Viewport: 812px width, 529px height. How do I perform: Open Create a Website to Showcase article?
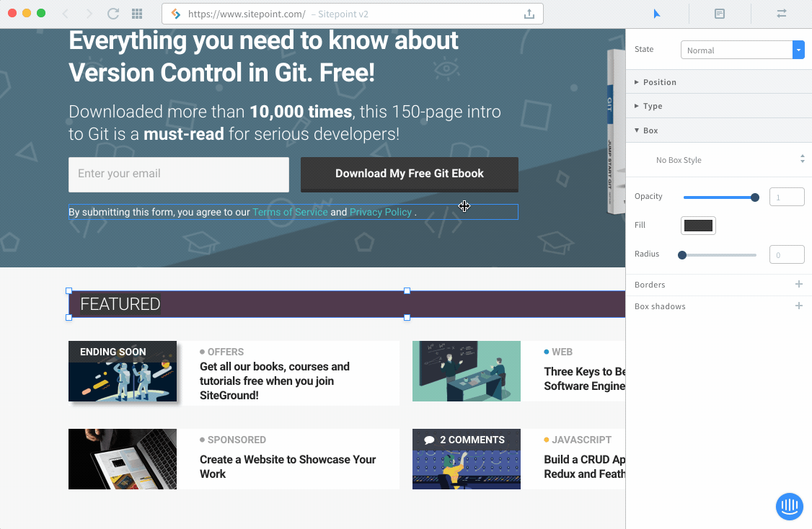pyautogui.click(x=288, y=466)
